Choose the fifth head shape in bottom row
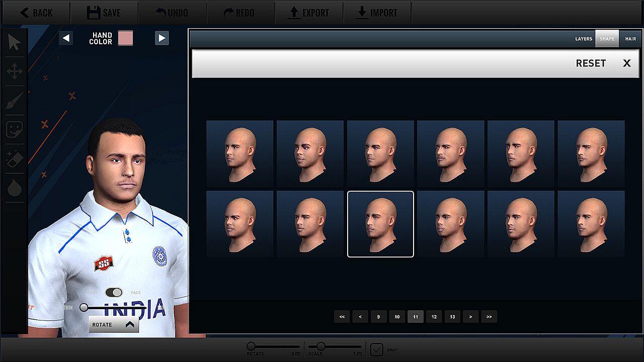The width and height of the screenshot is (644, 362). (x=521, y=224)
